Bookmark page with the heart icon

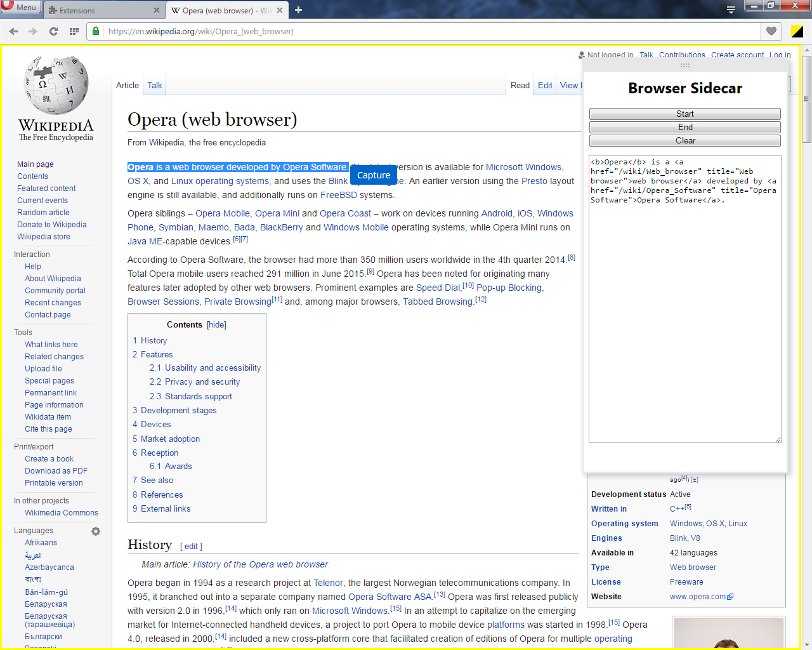(771, 31)
